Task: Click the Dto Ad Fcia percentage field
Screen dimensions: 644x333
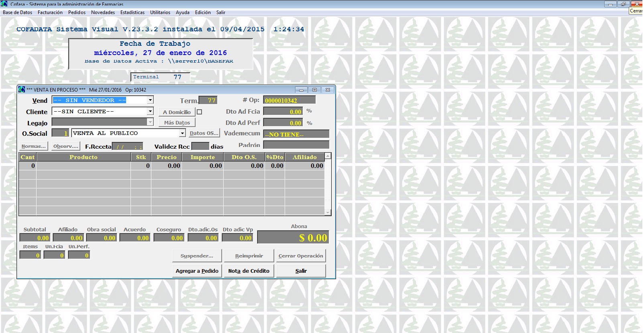Action: click(x=283, y=111)
